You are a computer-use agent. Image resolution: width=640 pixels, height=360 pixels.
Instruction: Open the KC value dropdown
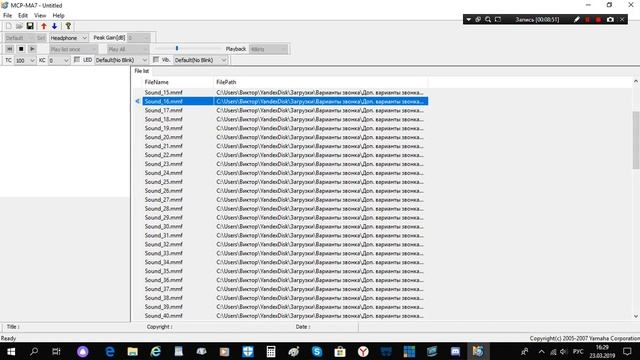tap(59, 60)
